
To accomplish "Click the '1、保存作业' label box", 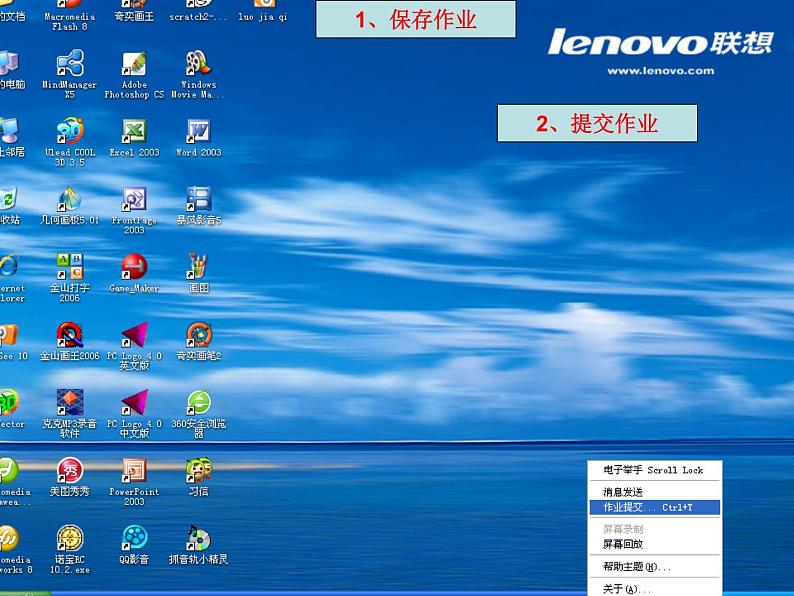I will [x=415, y=19].
